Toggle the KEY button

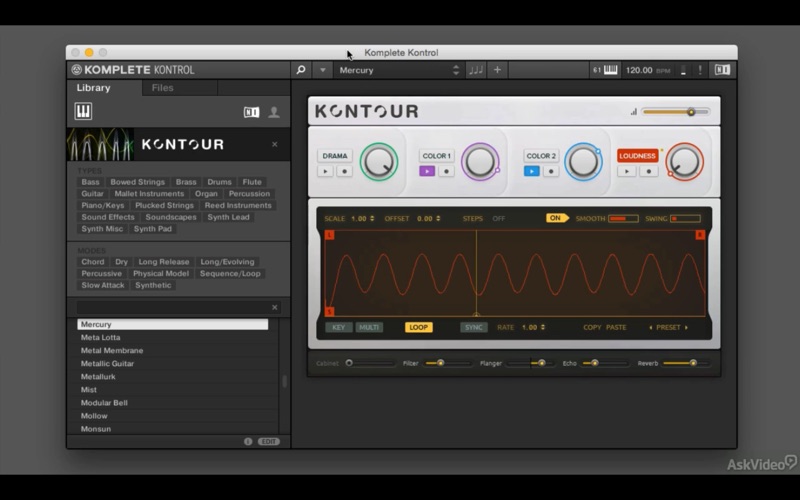click(338, 328)
